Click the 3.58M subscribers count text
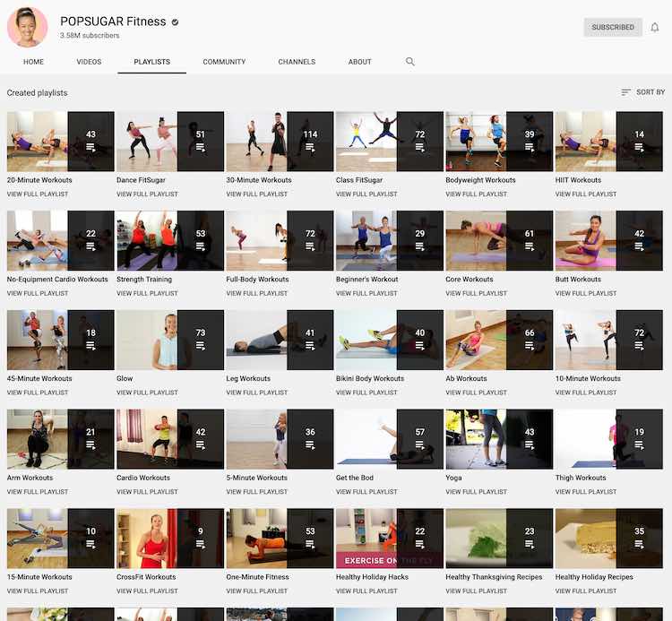 [90, 36]
